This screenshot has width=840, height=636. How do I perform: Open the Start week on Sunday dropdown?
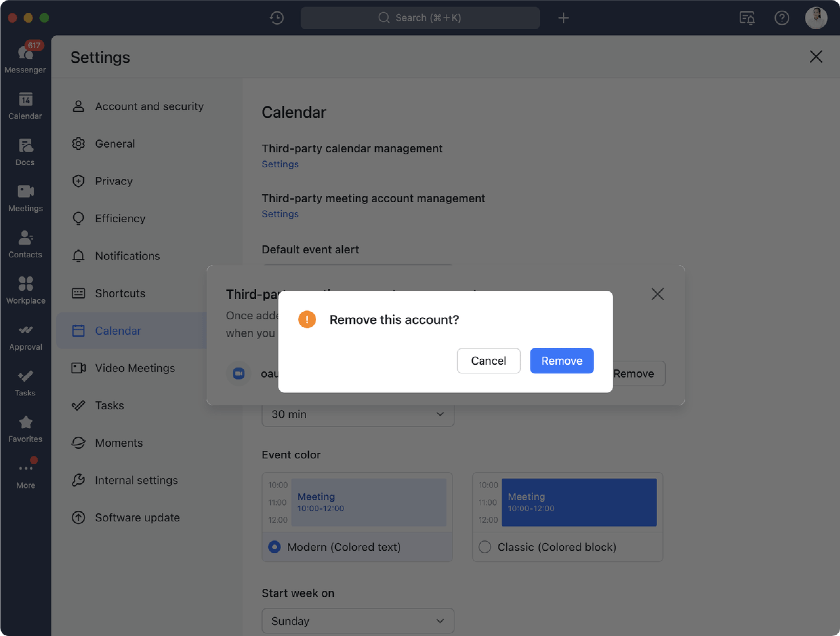357,621
